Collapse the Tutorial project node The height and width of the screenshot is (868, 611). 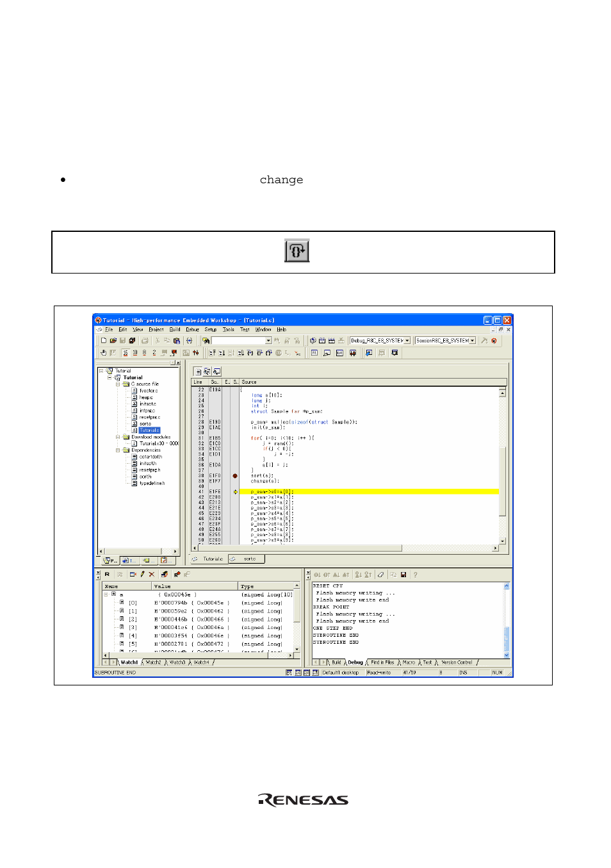tap(110, 377)
